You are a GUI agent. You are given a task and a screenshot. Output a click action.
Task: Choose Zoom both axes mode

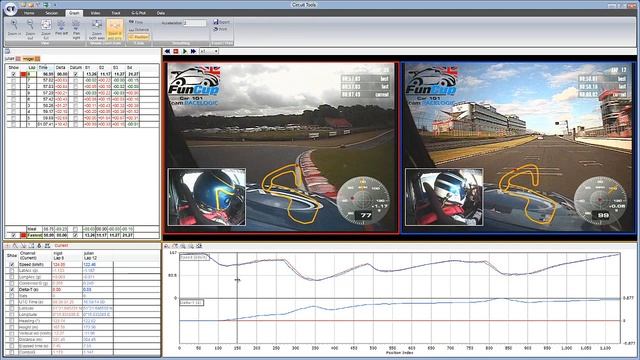(x=97, y=29)
